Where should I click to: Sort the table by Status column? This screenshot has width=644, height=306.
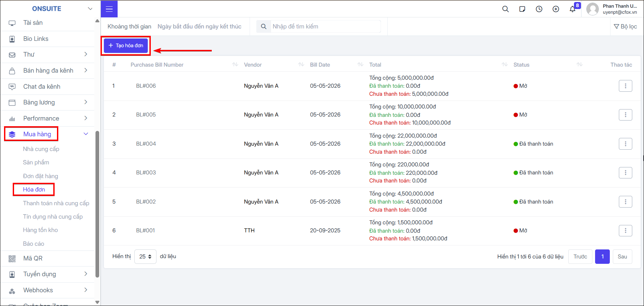click(579, 64)
